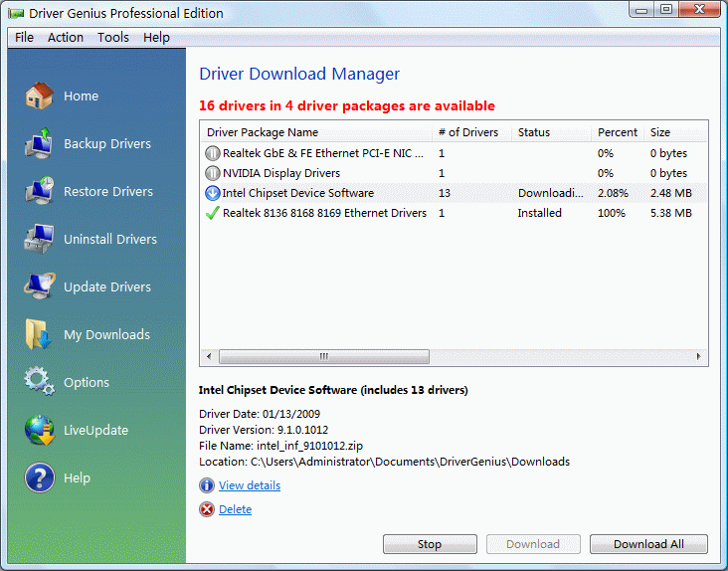Viewport: 728px width, 571px height.
Task: Sort by Driver Package Name column header
Action: click(x=263, y=132)
